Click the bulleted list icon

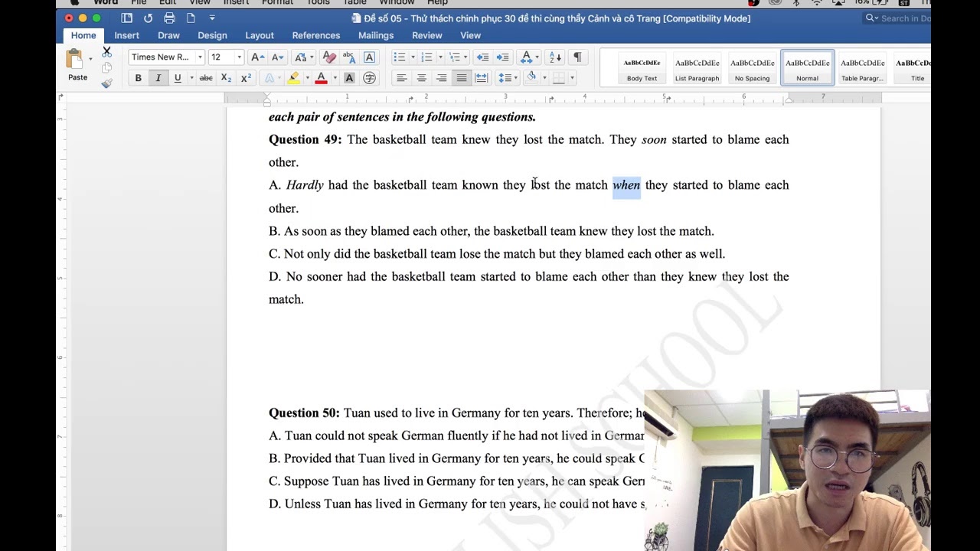pyautogui.click(x=399, y=57)
